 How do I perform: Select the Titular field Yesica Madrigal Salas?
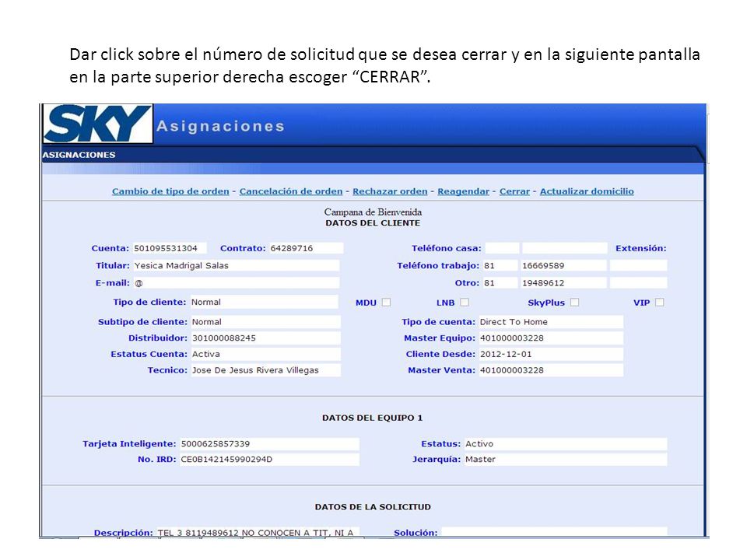point(237,266)
